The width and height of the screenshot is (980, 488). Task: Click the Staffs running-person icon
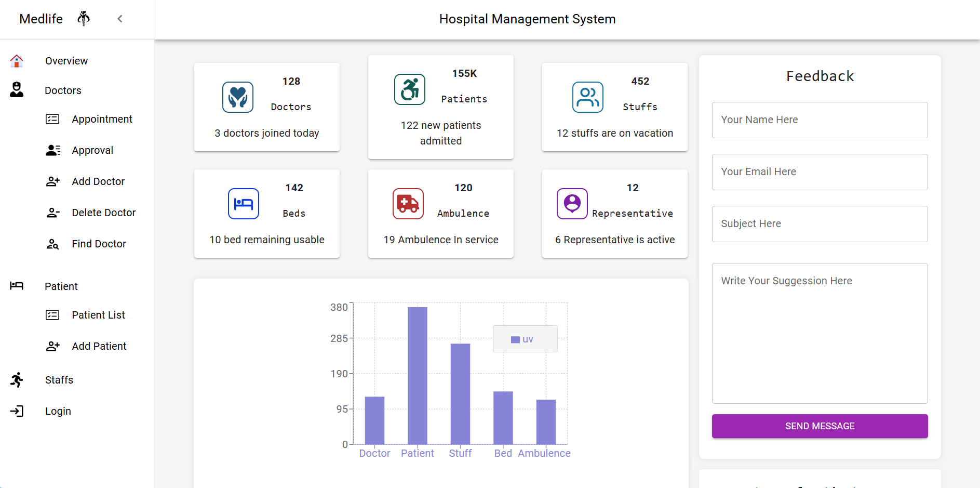click(17, 380)
